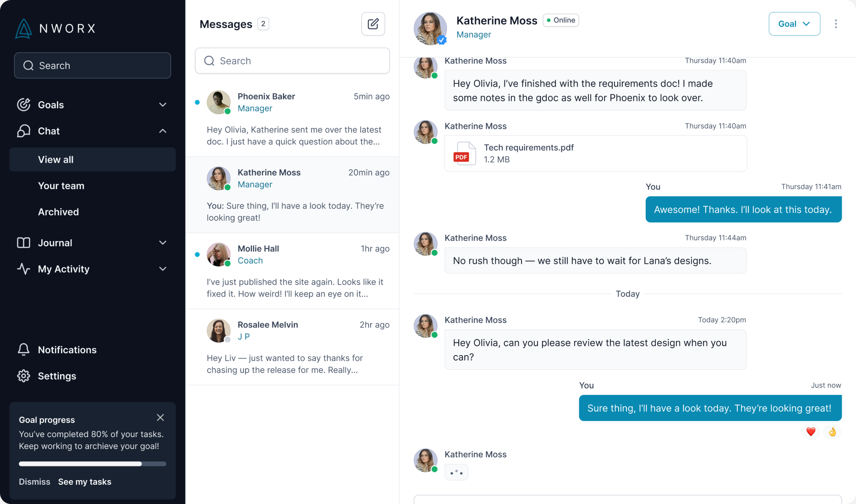Select the Archived chat item
Screen dimensions: 856x504
93,212
